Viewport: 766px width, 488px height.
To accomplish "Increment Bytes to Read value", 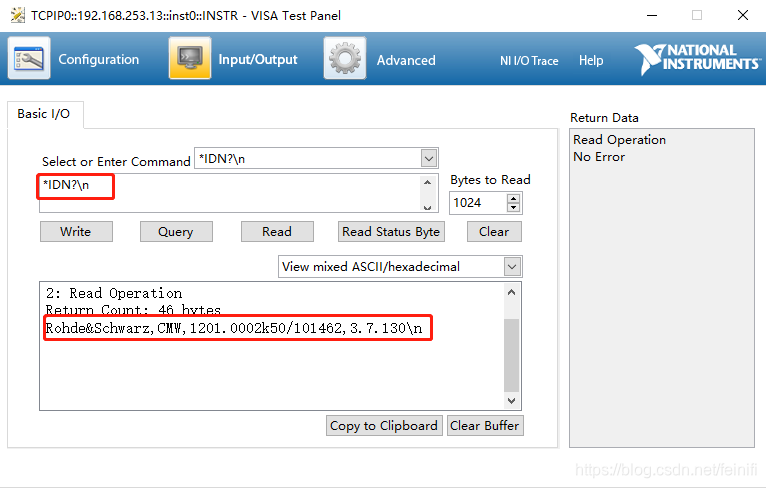I will (x=513, y=198).
